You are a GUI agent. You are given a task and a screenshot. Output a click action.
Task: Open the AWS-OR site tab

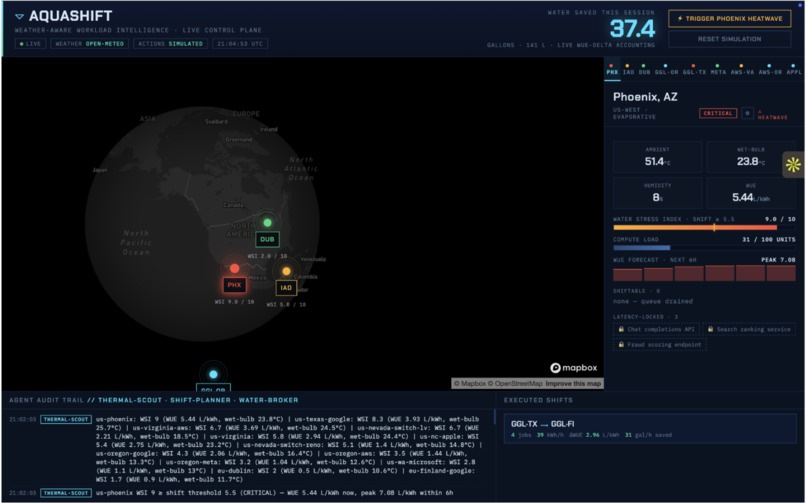pyautogui.click(x=770, y=70)
